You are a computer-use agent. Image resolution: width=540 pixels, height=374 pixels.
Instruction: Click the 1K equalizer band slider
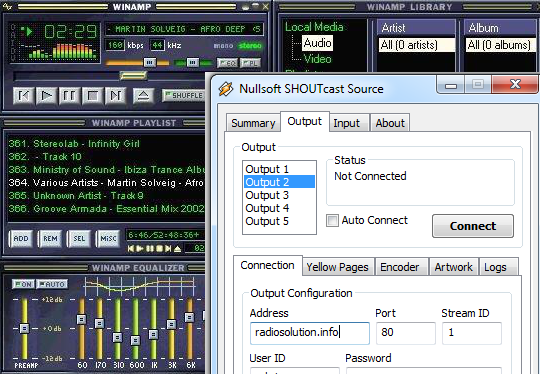pyautogui.click(x=154, y=329)
